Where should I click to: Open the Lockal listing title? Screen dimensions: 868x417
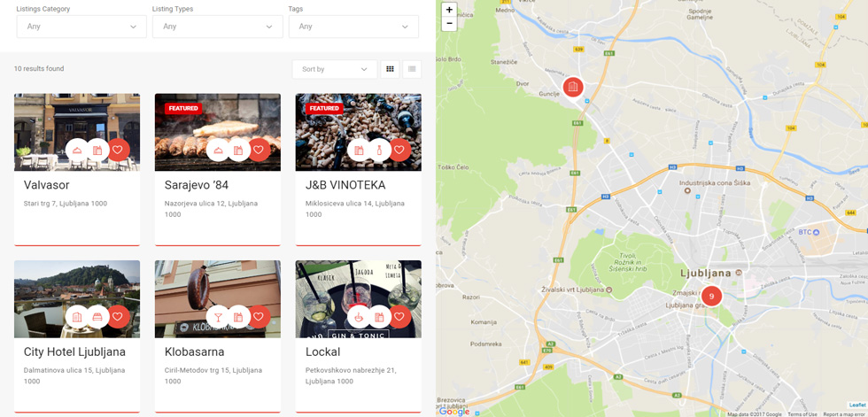click(x=322, y=351)
